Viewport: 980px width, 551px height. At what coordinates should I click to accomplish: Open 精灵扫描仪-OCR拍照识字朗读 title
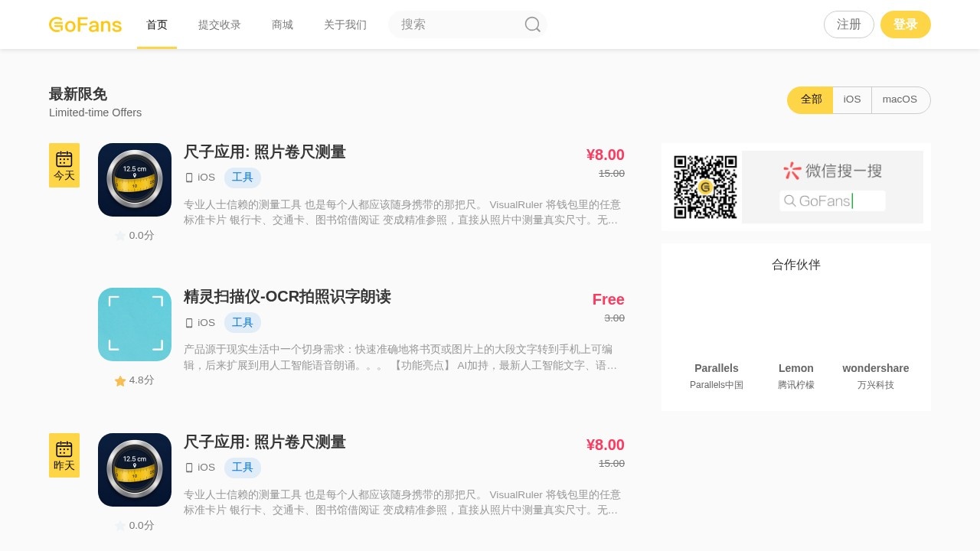(287, 297)
